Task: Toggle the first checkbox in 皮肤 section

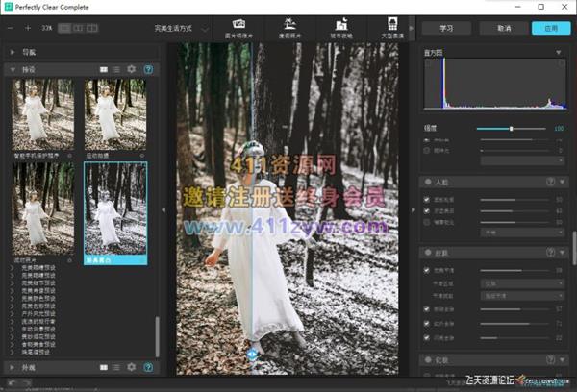Action: (426, 272)
